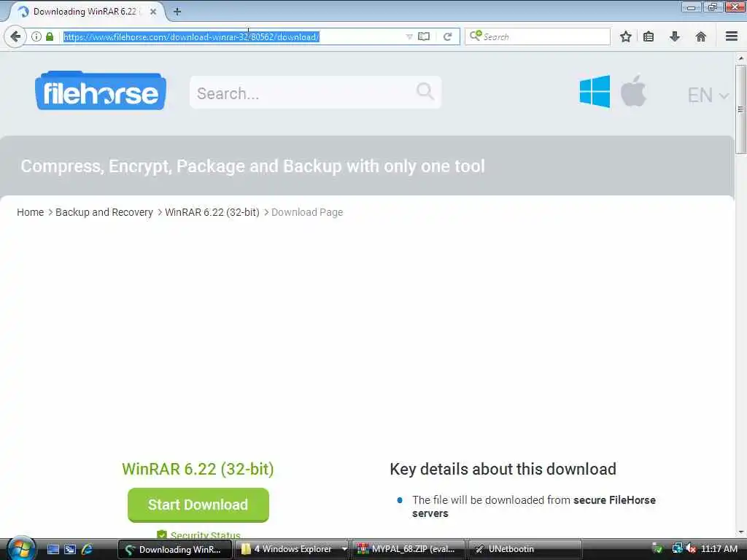
Task: Switch to Mac software Apple icon
Action: coord(634,90)
